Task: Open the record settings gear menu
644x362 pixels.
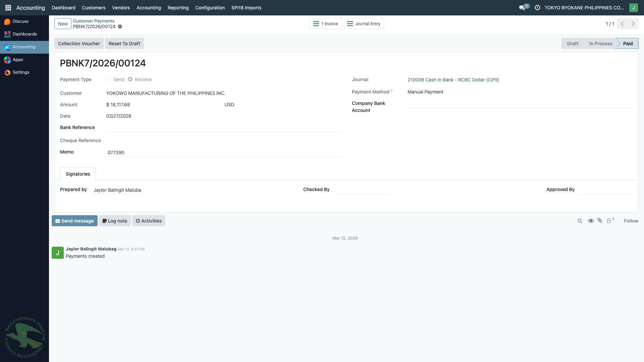Action: (x=120, y=26)
